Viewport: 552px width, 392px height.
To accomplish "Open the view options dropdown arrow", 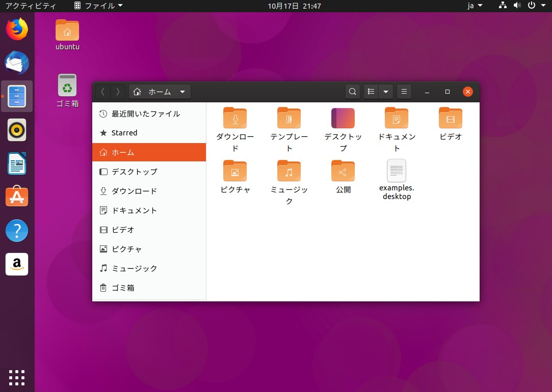I will 385,92.
